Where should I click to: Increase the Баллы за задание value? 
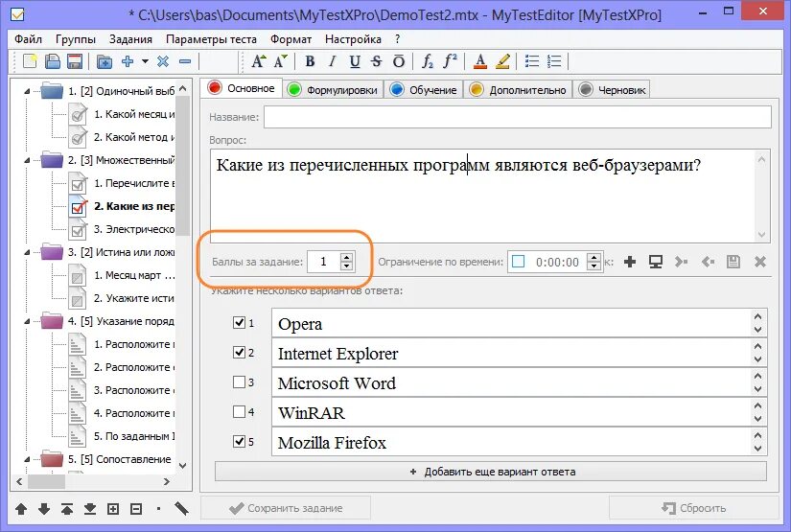pyautogui.click(x=346, y=257)
